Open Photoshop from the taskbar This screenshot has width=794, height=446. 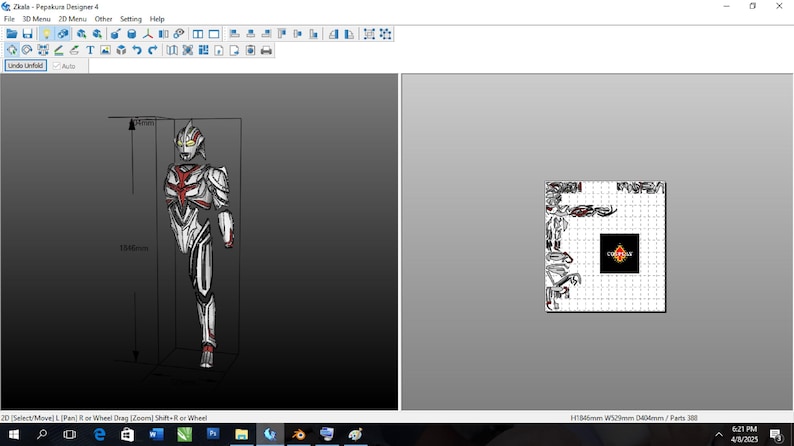213,434
